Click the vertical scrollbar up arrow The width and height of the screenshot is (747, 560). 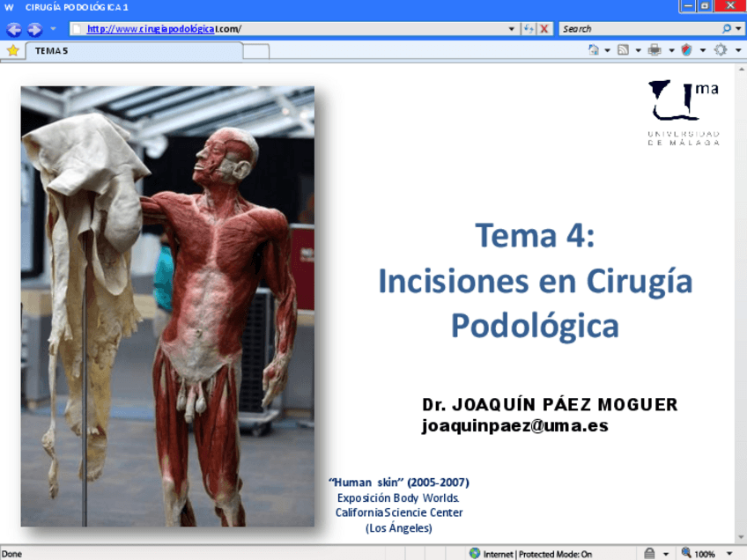pyautogui.click(x=742, y=70)
